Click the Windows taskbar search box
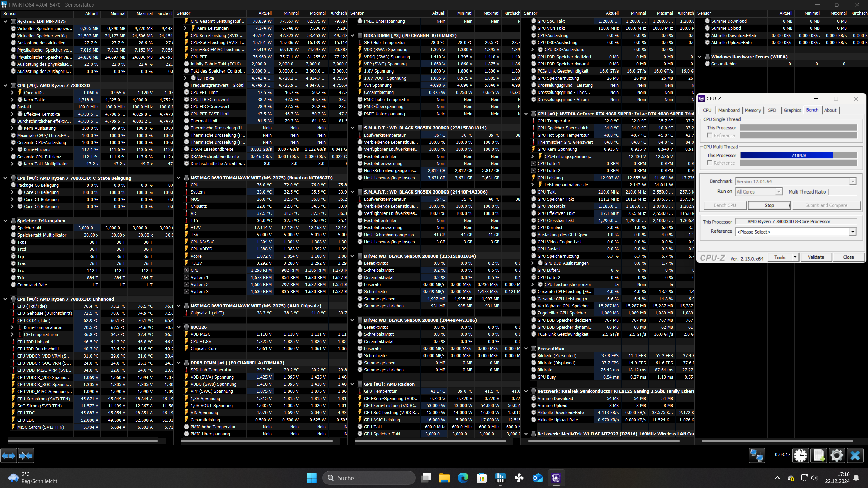 pyautogui.click(x=369, y=478)
